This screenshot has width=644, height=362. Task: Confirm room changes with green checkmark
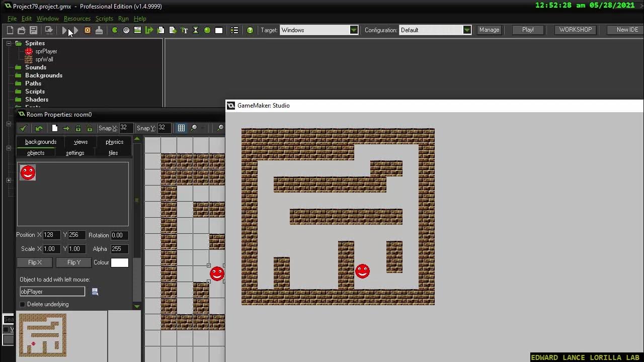click(x=23, y=128)
